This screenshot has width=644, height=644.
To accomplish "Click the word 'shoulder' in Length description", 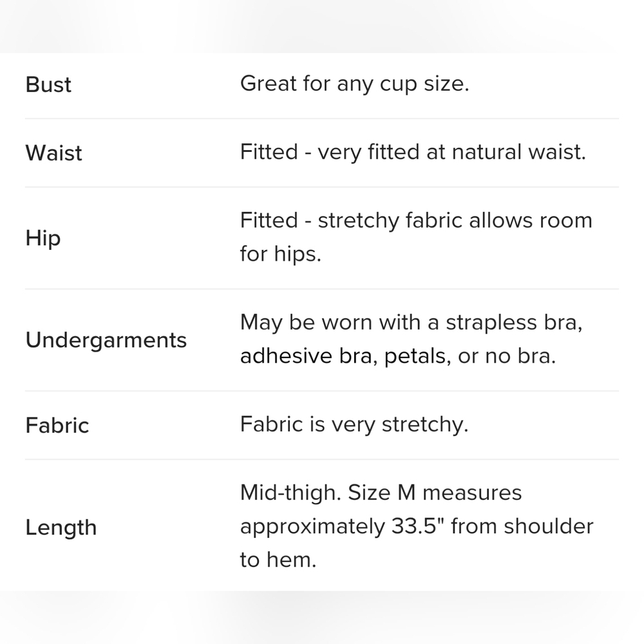I will 549,527.
